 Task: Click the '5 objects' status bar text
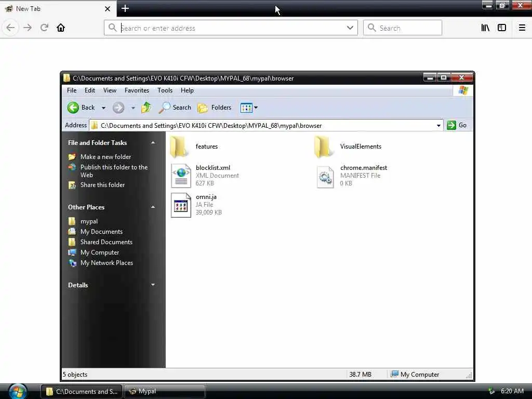pyautogui.click(x=75, y=375)
